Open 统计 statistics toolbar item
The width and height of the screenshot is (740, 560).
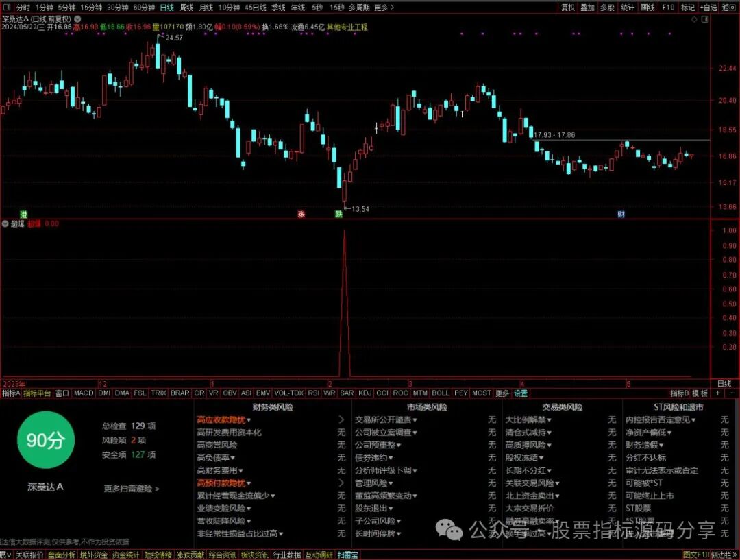coord(627,7)
